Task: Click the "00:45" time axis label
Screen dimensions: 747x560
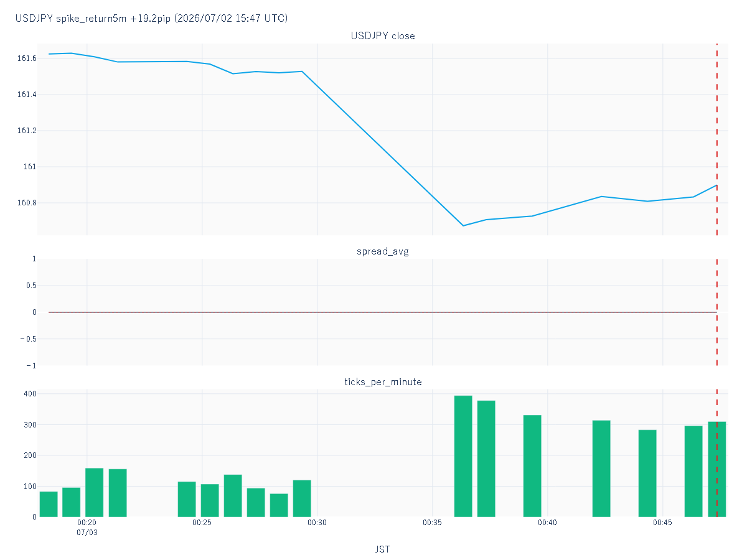Action: click(663, 523)
